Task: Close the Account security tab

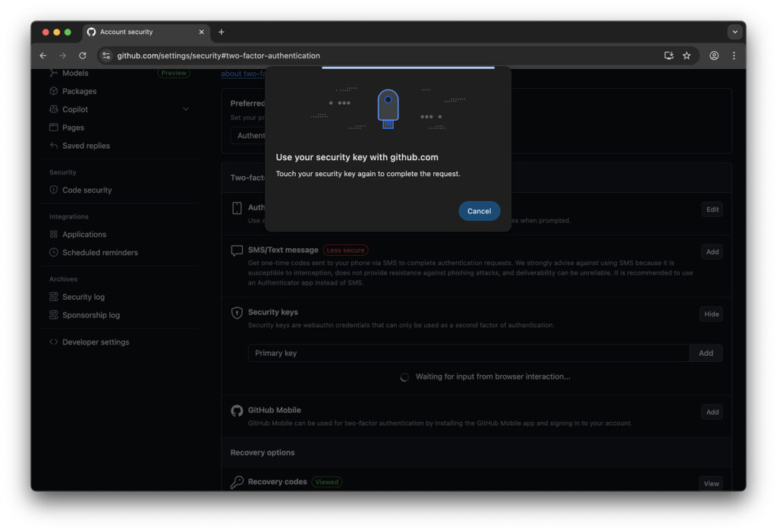Action: 201,32
